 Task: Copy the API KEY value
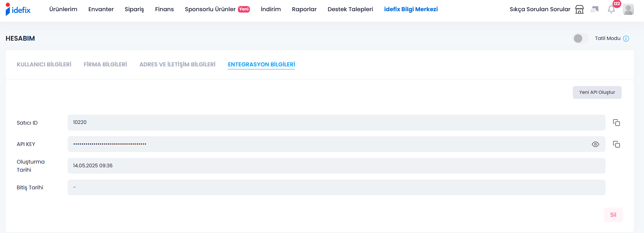617,144
